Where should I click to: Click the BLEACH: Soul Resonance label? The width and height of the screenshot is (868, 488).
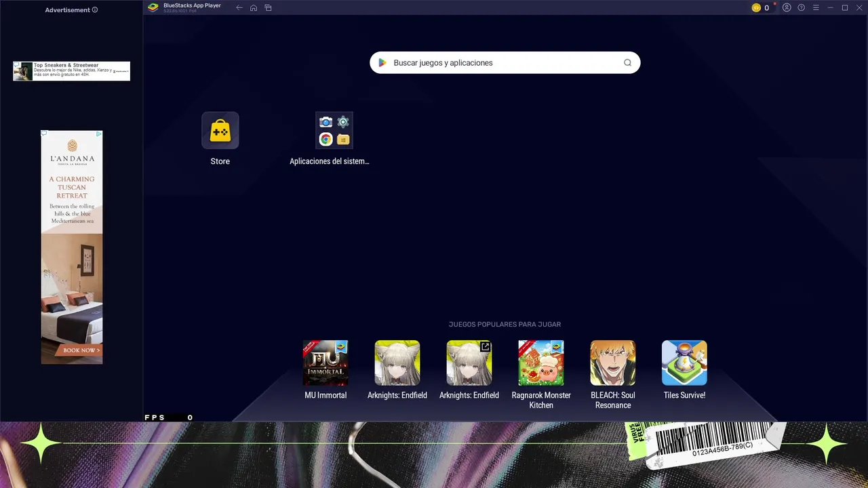click(x=613, y=400)
